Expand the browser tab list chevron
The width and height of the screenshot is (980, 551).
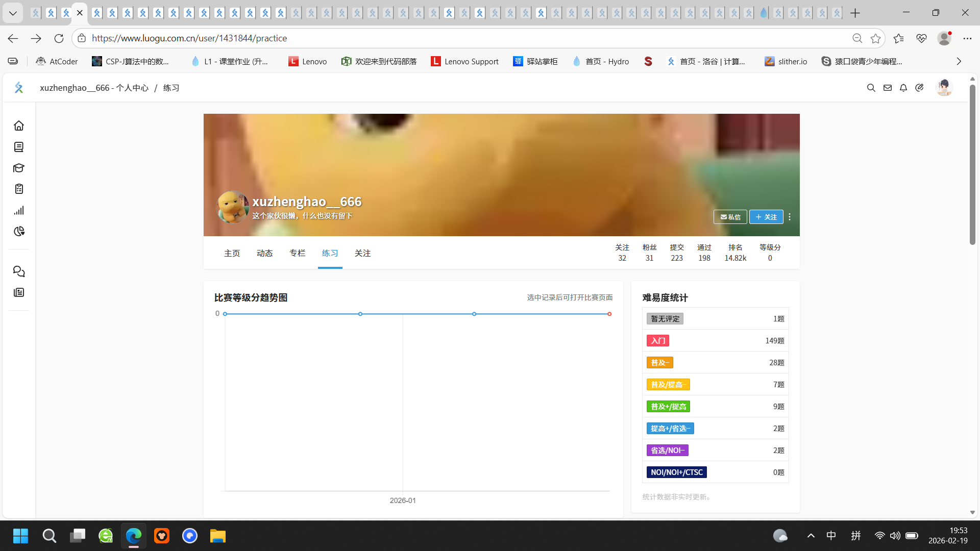[x=13, y=13]
